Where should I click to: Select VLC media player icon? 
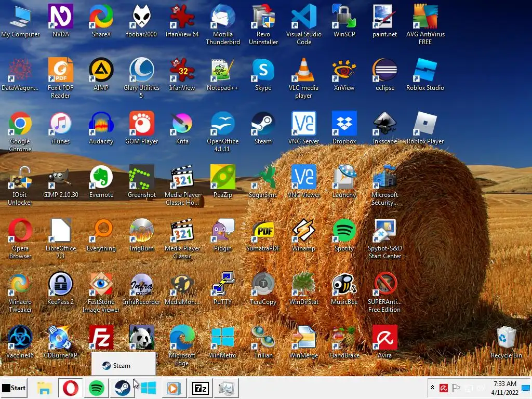click(303, 78)
